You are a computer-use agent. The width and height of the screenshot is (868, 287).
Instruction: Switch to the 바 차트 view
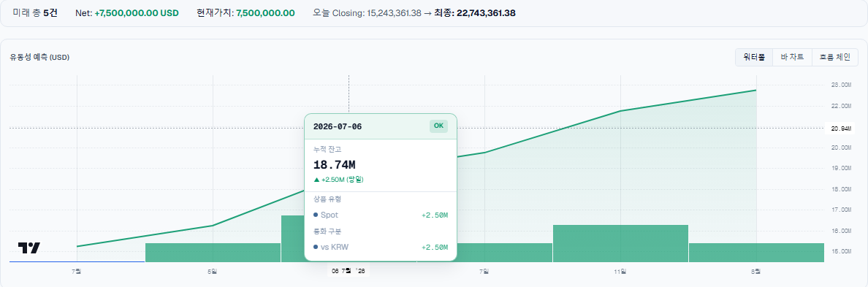(792, 57)
